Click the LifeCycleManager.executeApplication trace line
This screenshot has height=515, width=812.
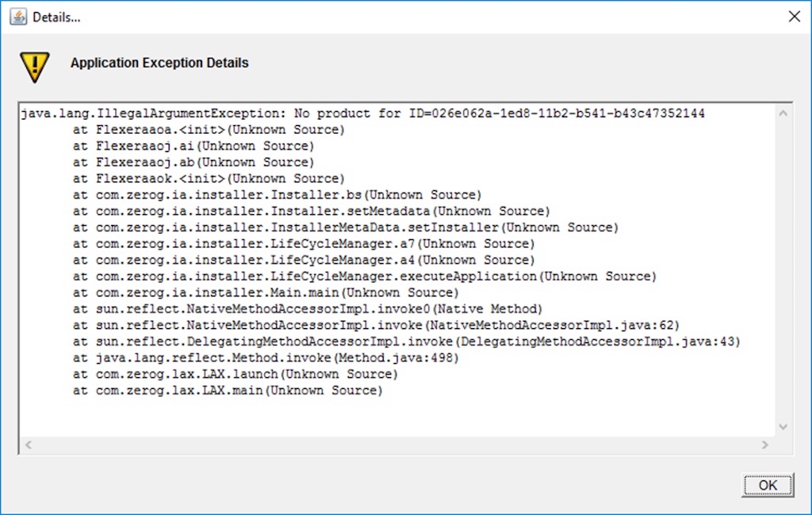364,276
